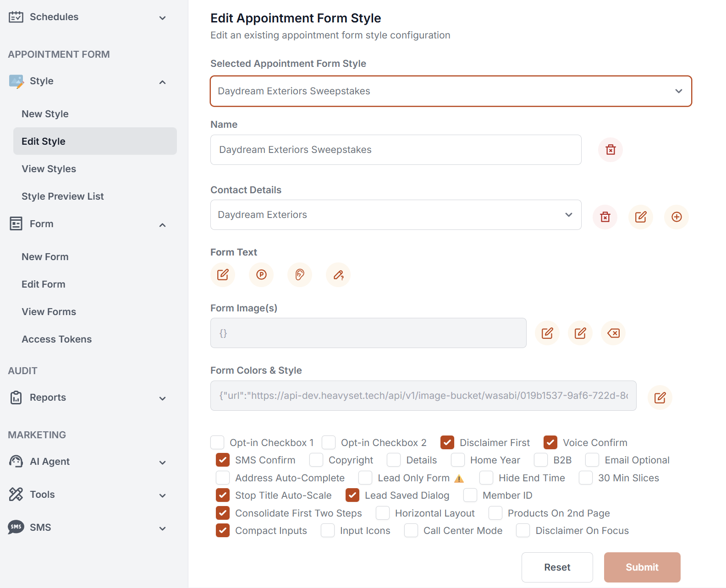Enable Hide End Time
Image resolution: width=726 pixels, height=588 pixels.
tap(486, 478)
